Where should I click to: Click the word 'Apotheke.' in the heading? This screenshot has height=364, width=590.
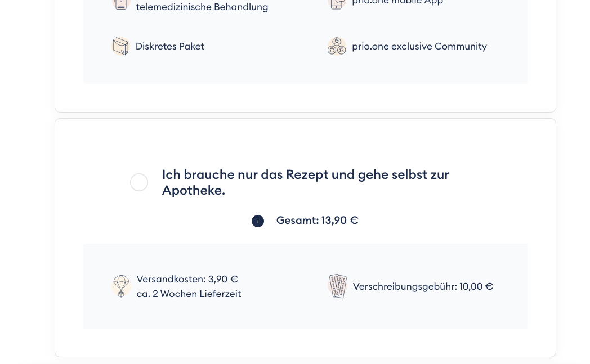click(193, 190)
